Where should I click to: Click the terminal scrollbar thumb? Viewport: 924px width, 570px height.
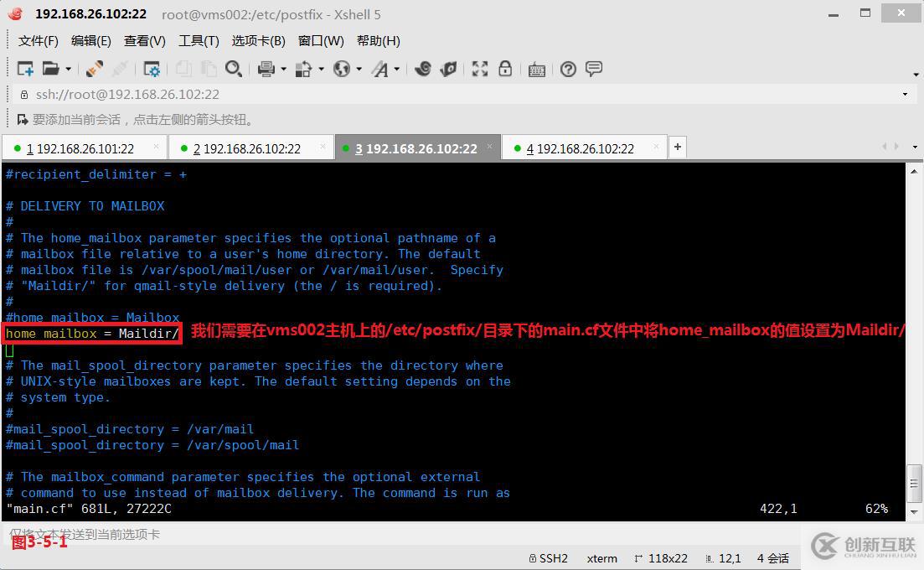[x=914, y=484]
